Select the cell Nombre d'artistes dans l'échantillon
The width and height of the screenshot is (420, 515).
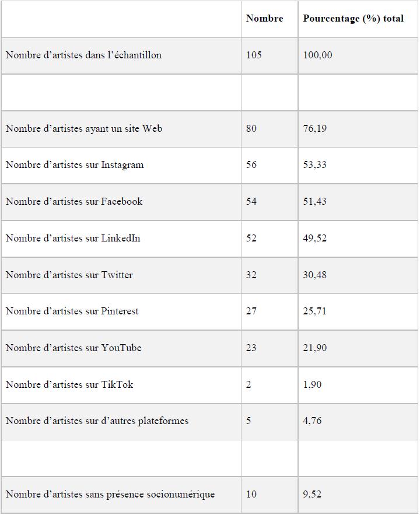click(84, 55)
